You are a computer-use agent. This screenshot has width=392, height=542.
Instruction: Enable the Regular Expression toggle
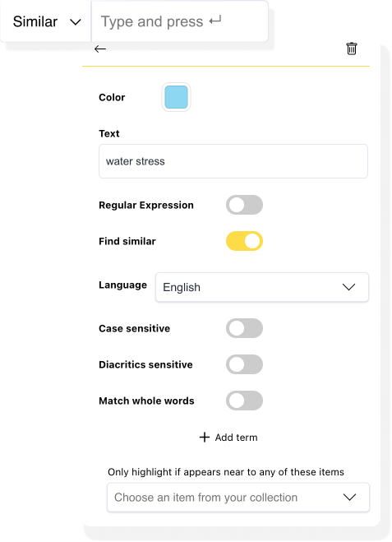click(x=245, y=205)
